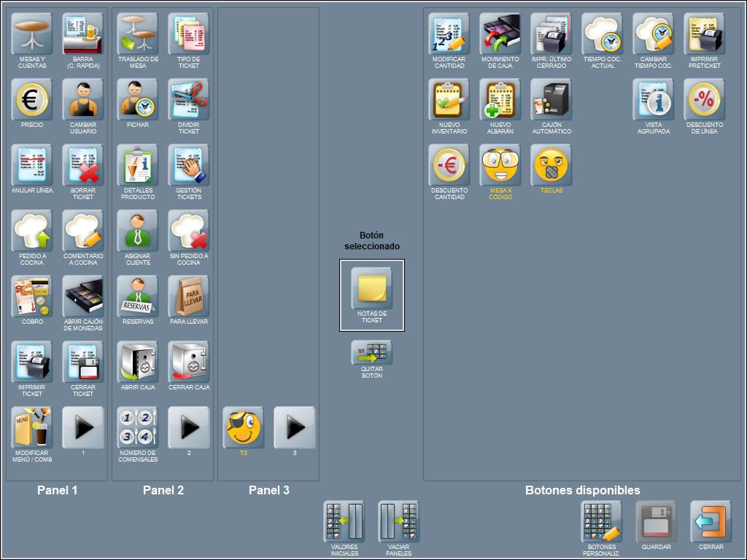Select the Cajón Automático icon

point(551,99)
